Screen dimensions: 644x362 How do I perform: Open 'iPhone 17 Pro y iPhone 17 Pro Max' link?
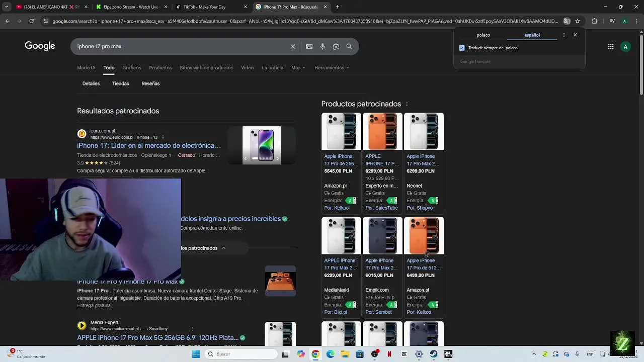point(127,282)
